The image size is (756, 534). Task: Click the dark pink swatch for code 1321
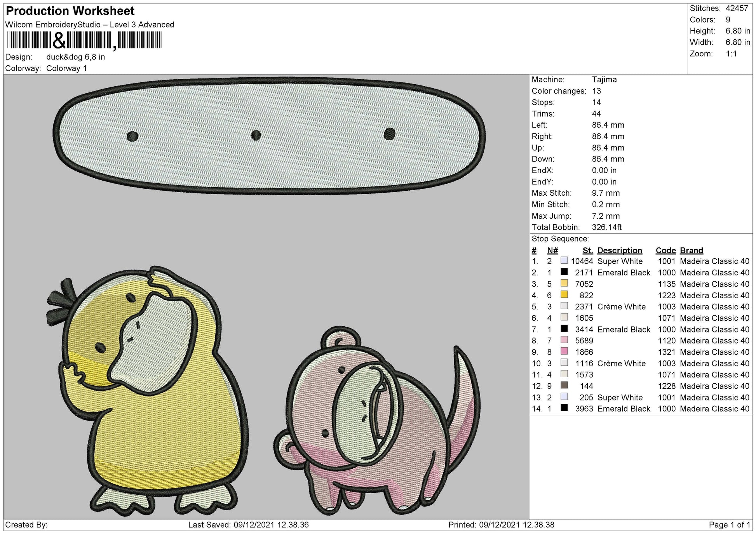click(564, 351)
